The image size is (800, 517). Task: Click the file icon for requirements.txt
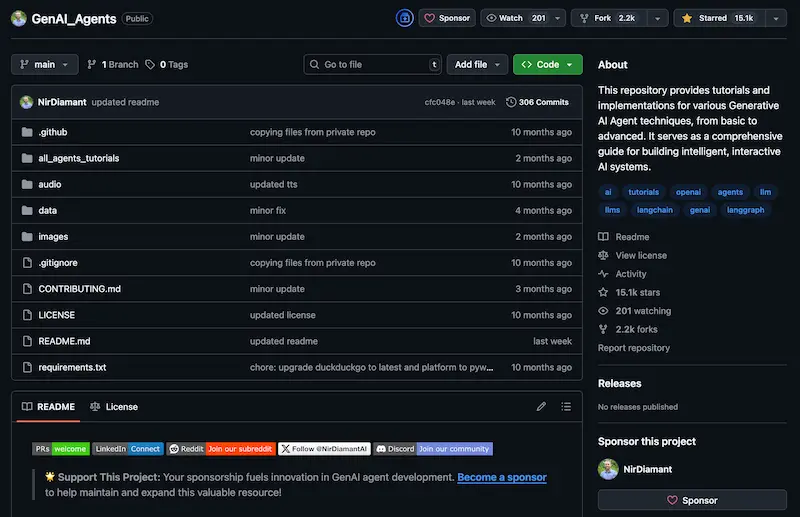(x=27, y=367)
